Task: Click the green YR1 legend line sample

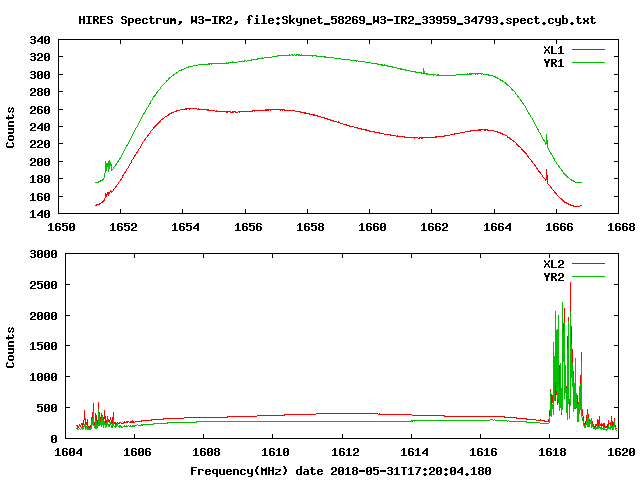Action: point(588,62)
